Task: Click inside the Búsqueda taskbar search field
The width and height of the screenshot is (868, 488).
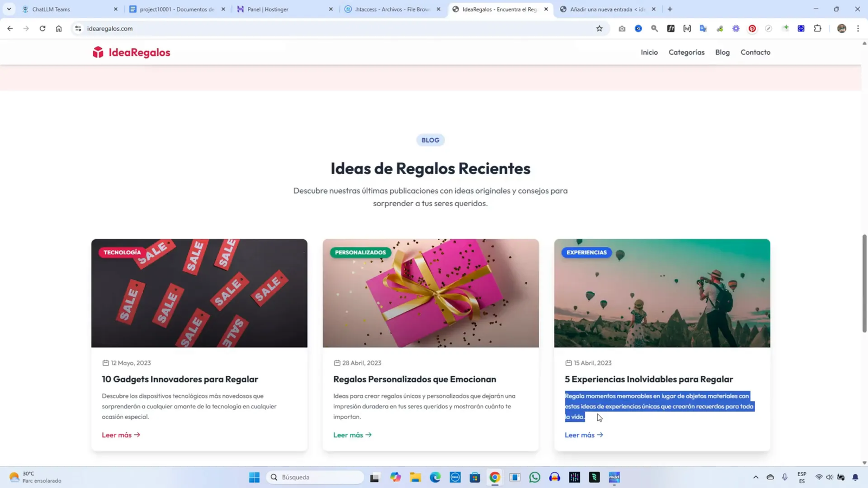Action: [315, 477]
